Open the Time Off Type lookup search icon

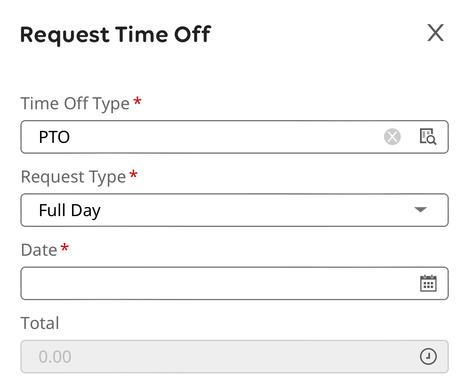pyautogui.click(x=428, y=136)
